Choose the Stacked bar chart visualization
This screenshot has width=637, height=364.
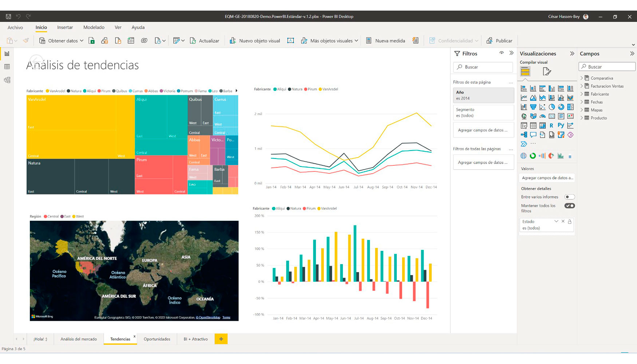click(524, 88)
